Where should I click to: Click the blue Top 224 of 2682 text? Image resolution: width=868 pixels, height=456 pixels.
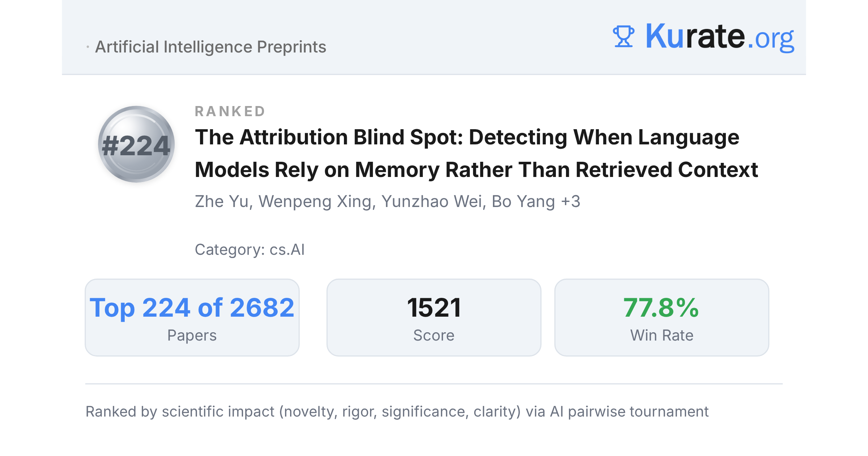[x=192, y=308]
